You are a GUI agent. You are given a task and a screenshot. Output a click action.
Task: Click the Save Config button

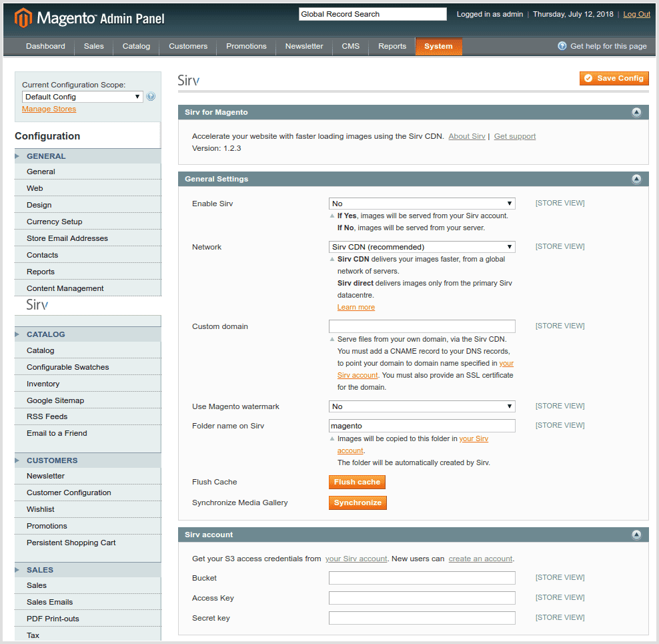[614, 78]
